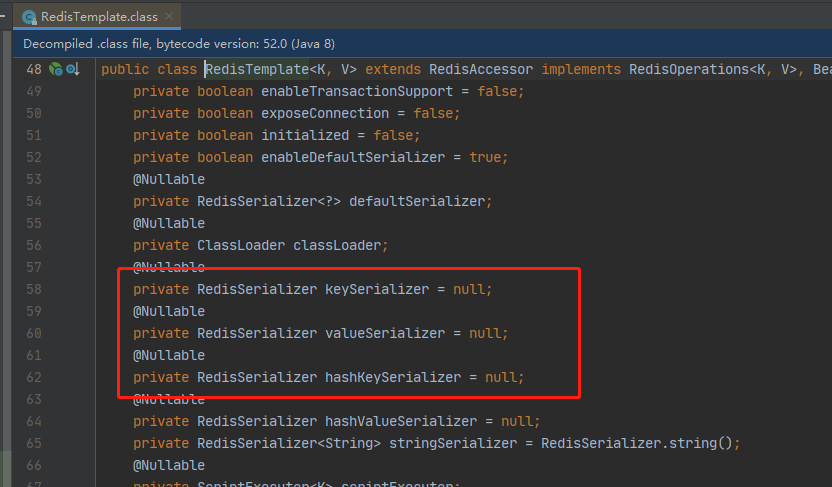Click the enableTransactionSupport field name

click(357, 91)
